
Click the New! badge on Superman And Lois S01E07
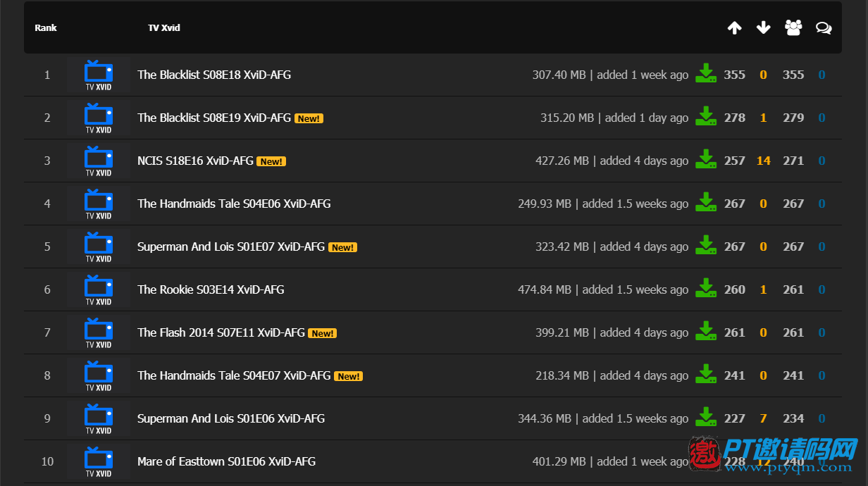pyautogui.click(x=343, y=247)
